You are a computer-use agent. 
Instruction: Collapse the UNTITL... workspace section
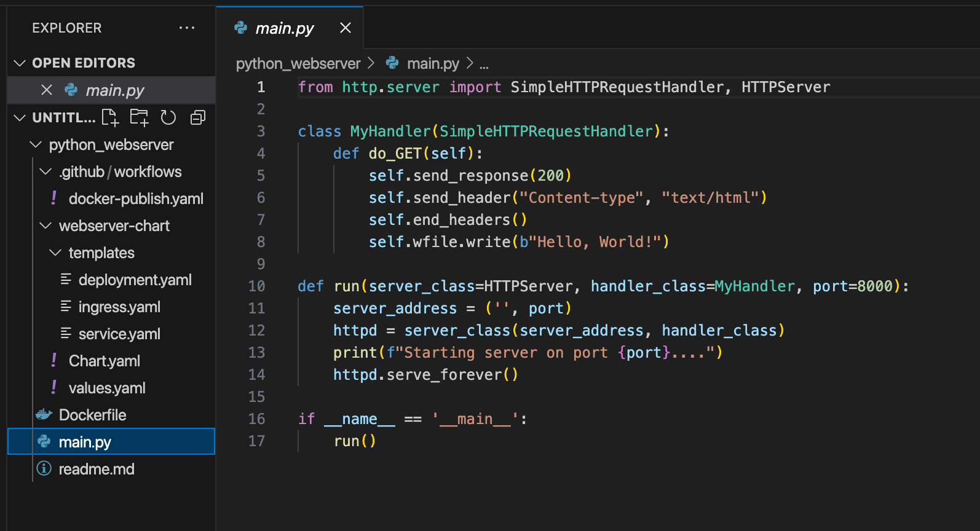pyautogui.click(x=20, y=117)
